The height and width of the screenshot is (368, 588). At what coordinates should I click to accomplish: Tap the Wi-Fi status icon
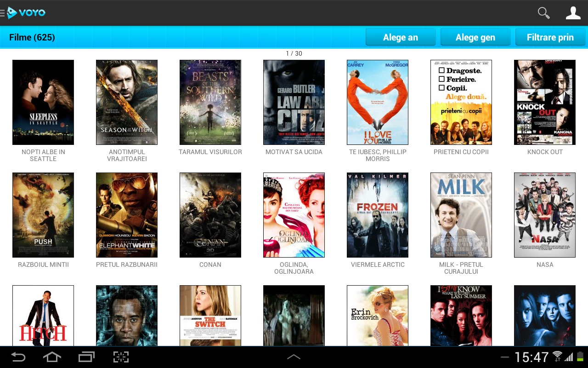(x=558, y=356)
